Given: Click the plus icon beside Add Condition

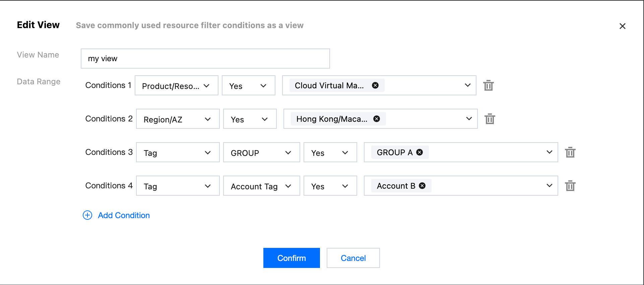Looking at the screenshot, I should click(87, 215).
